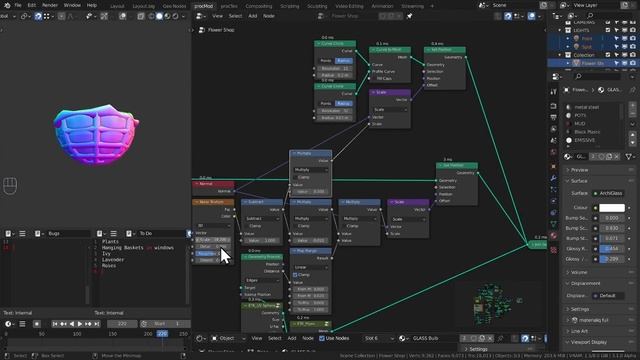This screenshot has height=360, width=640.
Task: Toggle Clamp checkbox on top Multiply node
Action: (x=296, y=177)
